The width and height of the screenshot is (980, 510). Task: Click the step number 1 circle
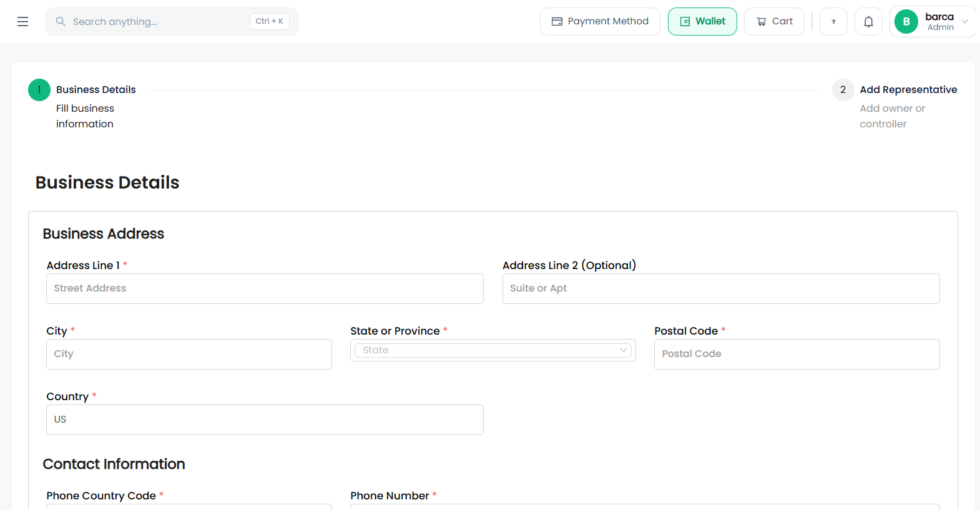click(x=39, y=90)
